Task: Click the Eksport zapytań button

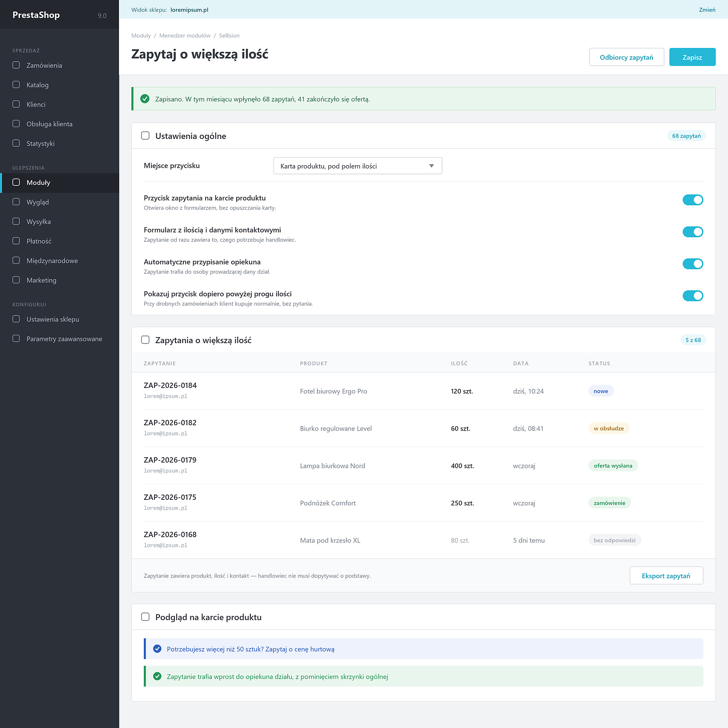Action: [x=666, y=576]
